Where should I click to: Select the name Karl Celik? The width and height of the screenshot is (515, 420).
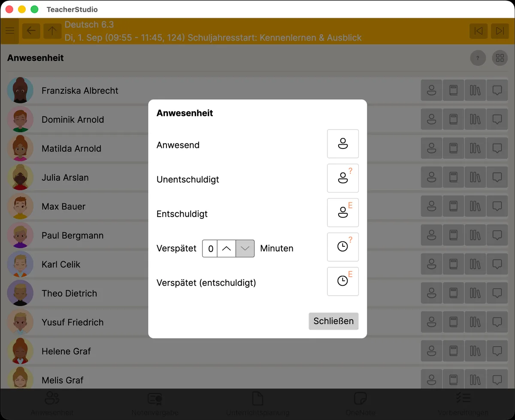61,264
